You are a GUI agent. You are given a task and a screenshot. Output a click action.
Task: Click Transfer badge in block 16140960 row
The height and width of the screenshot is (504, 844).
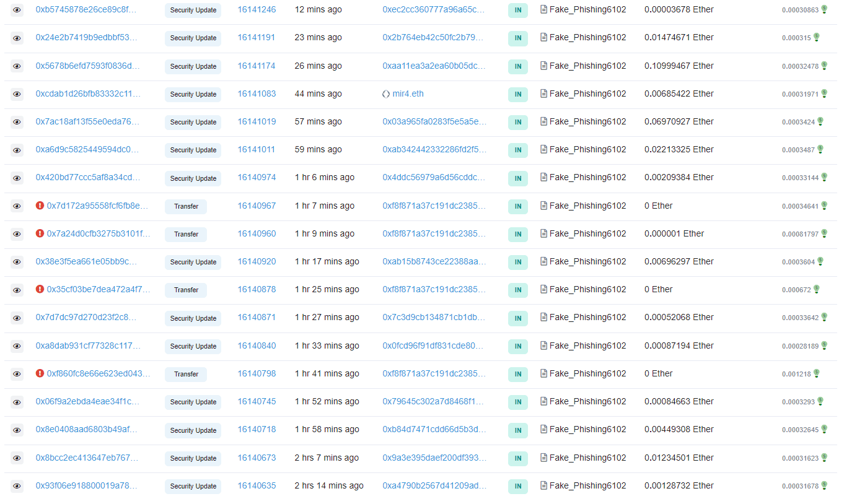point(186,234)
